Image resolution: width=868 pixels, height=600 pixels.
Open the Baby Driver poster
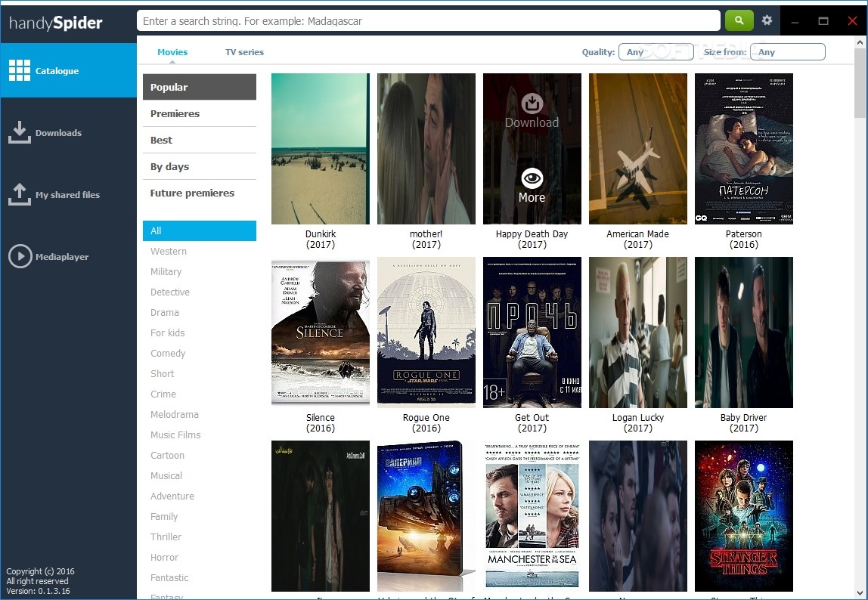[x=744, y=332]
